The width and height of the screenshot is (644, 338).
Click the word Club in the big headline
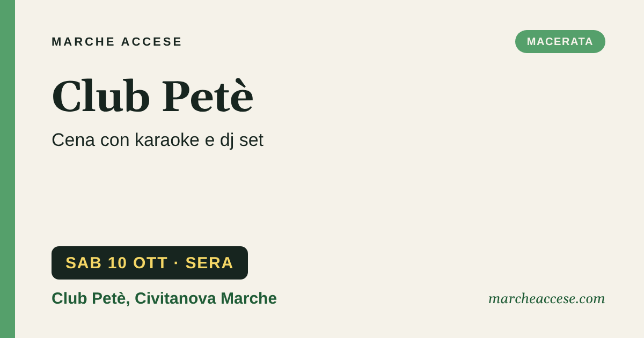[101, 96]
